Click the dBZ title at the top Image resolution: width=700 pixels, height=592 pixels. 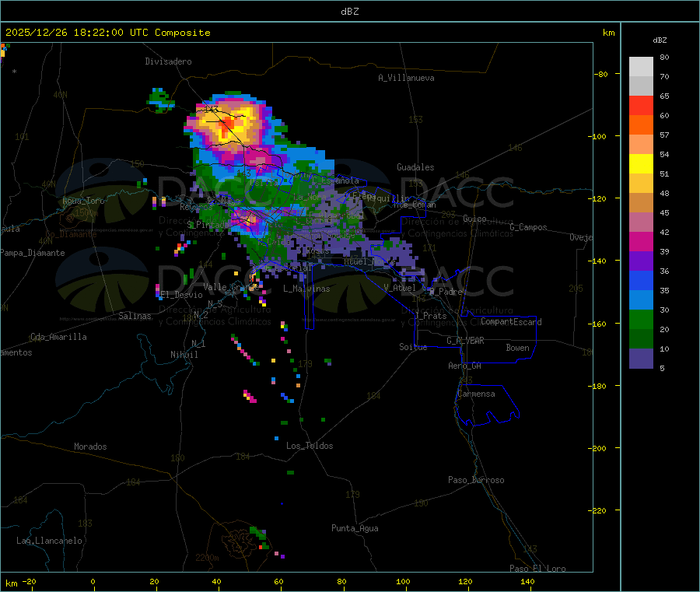point(349,12)
